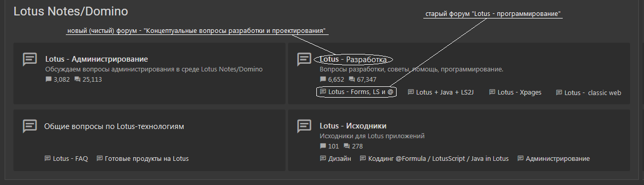Open the Lotus - Администрирование forum
The height and width of the screenshot is (185, 644).
pos(97,59)
